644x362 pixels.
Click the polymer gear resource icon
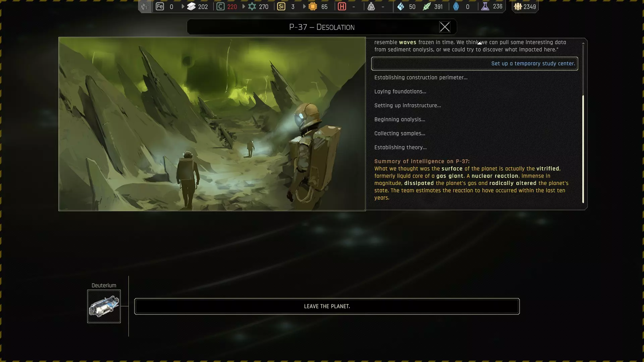252,6
